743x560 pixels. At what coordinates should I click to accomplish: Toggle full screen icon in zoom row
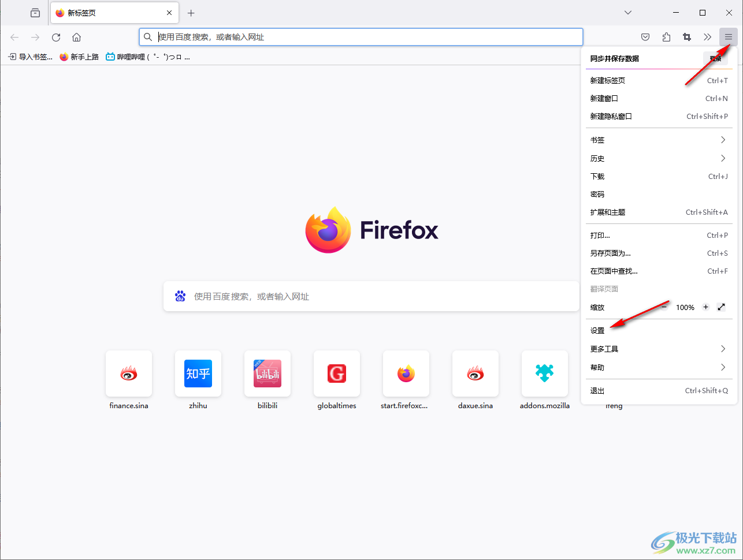721,307
